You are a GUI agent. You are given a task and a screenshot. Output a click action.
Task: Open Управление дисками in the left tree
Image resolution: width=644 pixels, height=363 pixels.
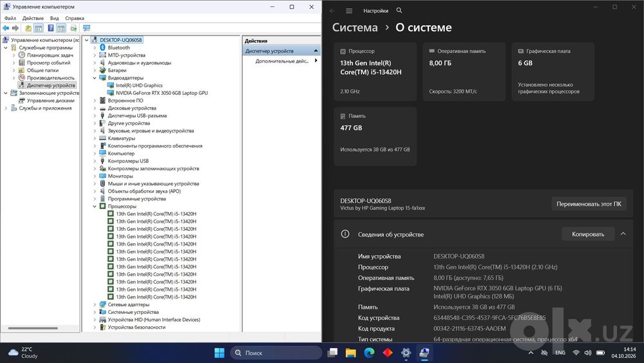pos(50,101)
